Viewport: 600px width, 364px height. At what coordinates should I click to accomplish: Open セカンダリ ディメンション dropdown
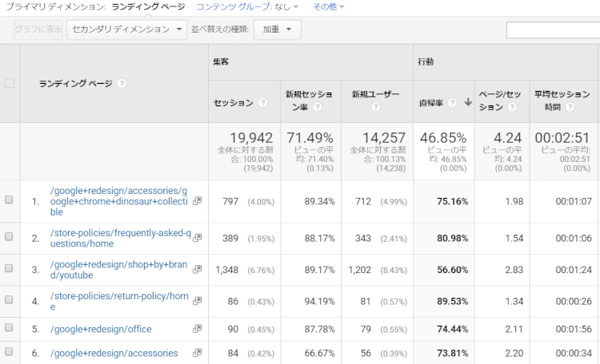tap(127, 29)
